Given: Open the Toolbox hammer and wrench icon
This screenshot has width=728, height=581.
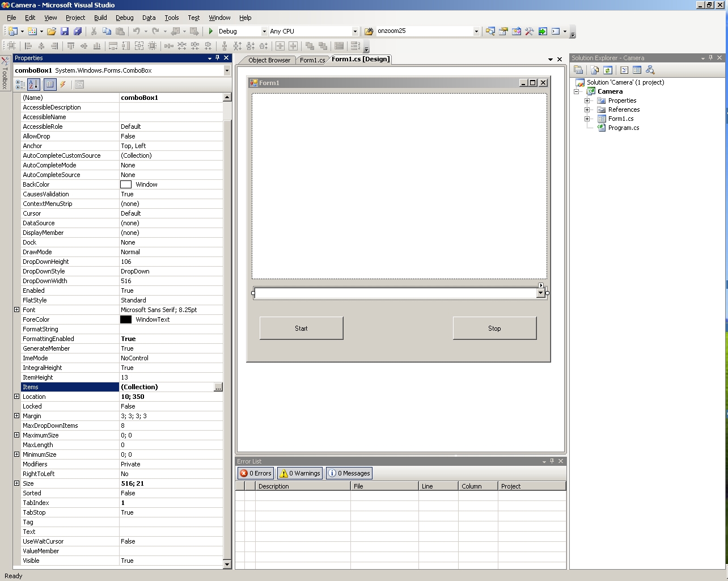Looking at the screenshot, I should (x=530, y=31).
